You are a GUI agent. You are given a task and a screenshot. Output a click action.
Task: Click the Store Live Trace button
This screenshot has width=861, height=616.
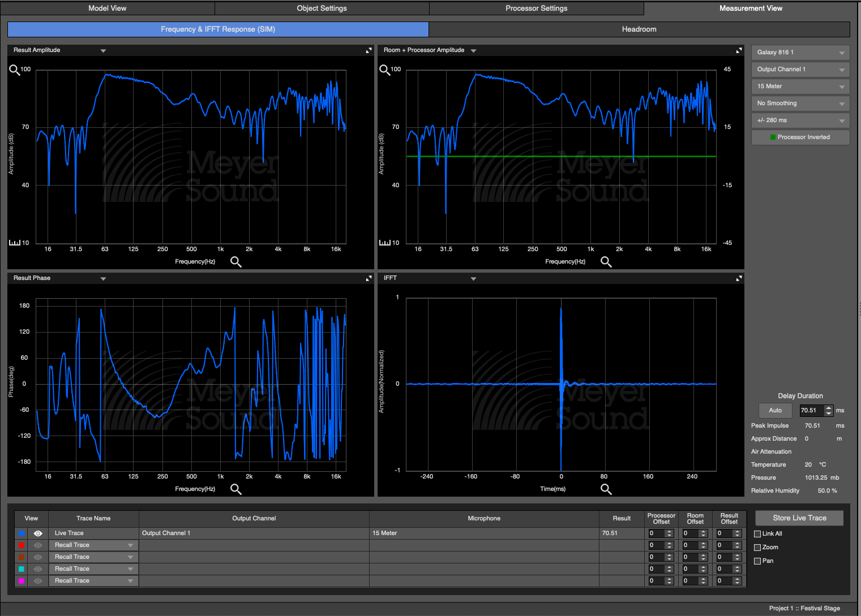tap(799, 518)
